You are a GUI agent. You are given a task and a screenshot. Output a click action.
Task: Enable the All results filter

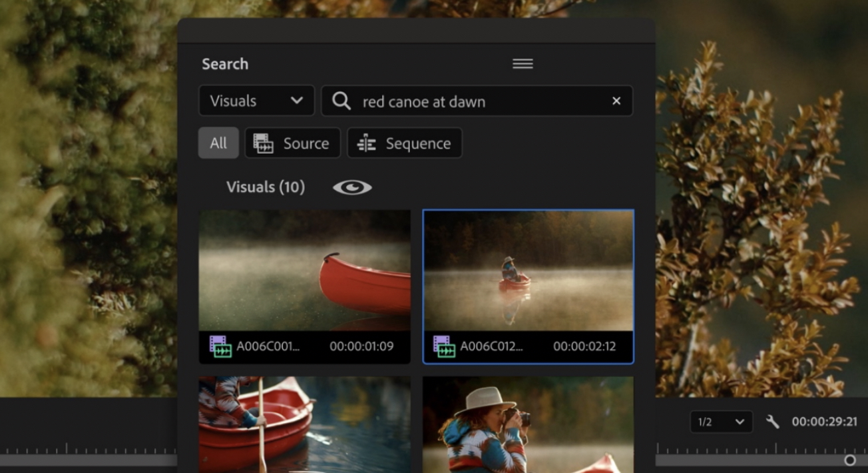point(218,143)
